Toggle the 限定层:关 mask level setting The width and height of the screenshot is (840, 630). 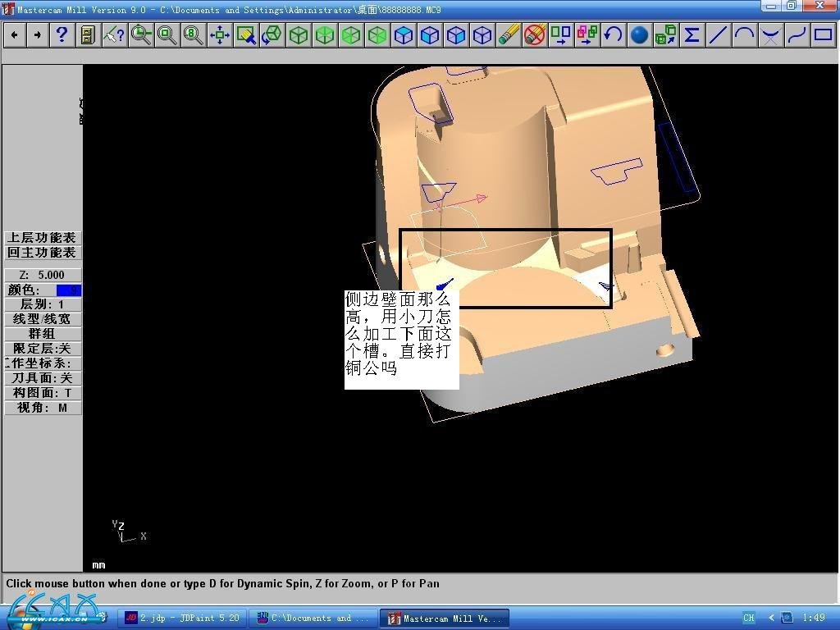tap(43, 349)
